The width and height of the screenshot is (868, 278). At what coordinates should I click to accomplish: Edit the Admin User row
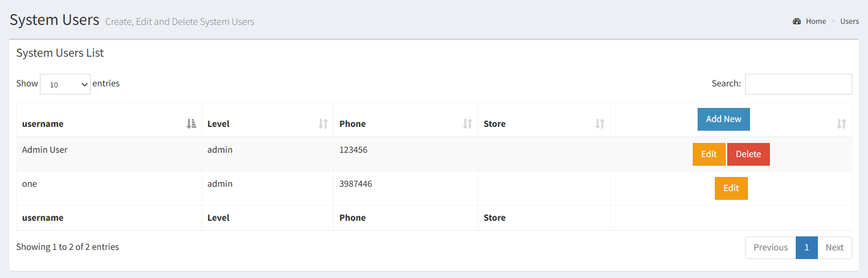[x=709, y=154]
